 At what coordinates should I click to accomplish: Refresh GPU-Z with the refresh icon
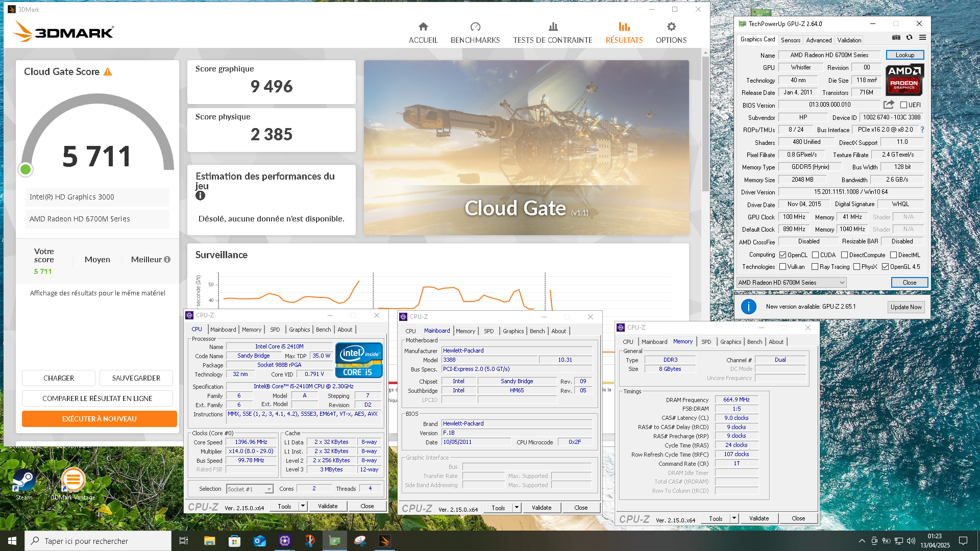[x=909, y=37]
